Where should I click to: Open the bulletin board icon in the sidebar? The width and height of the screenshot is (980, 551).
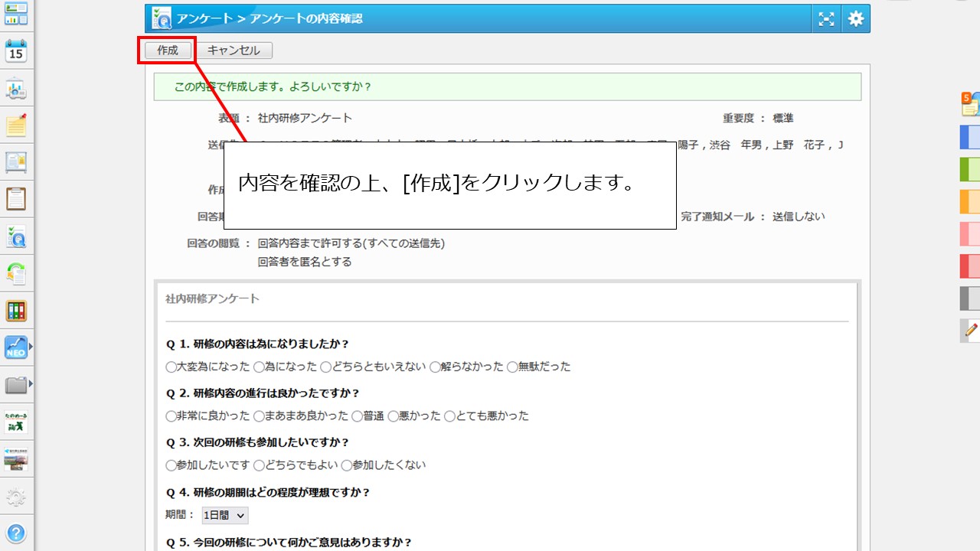pos(16,162)
